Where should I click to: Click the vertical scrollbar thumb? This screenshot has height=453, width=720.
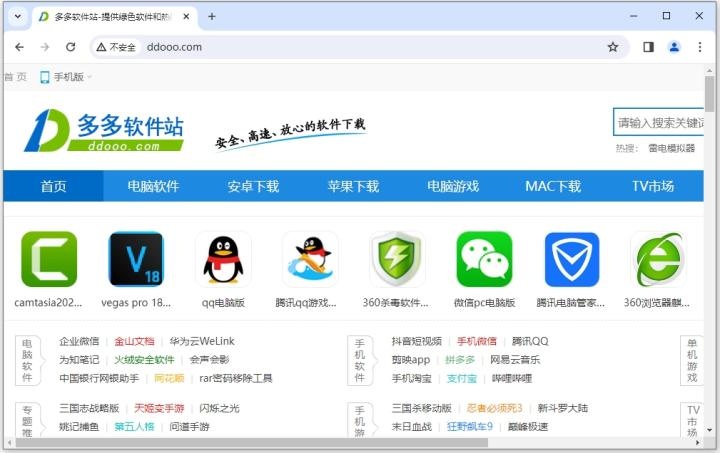tap(709, 94)
